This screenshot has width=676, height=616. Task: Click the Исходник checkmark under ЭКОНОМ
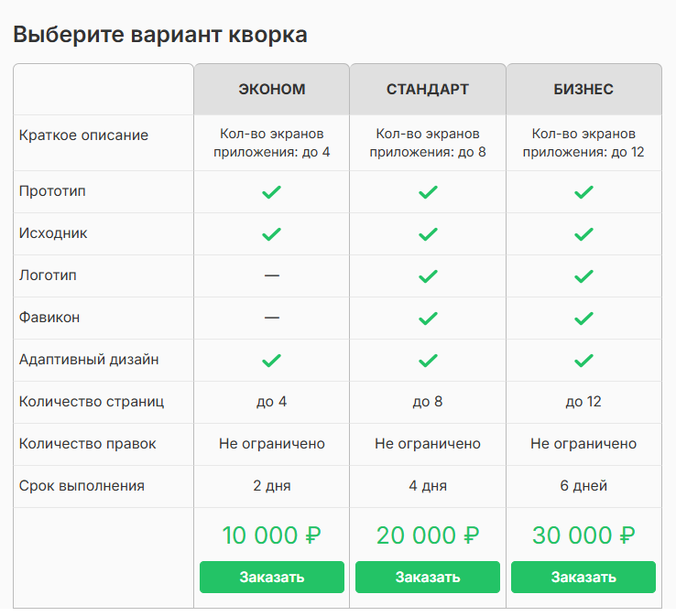[x=271, y=234]
